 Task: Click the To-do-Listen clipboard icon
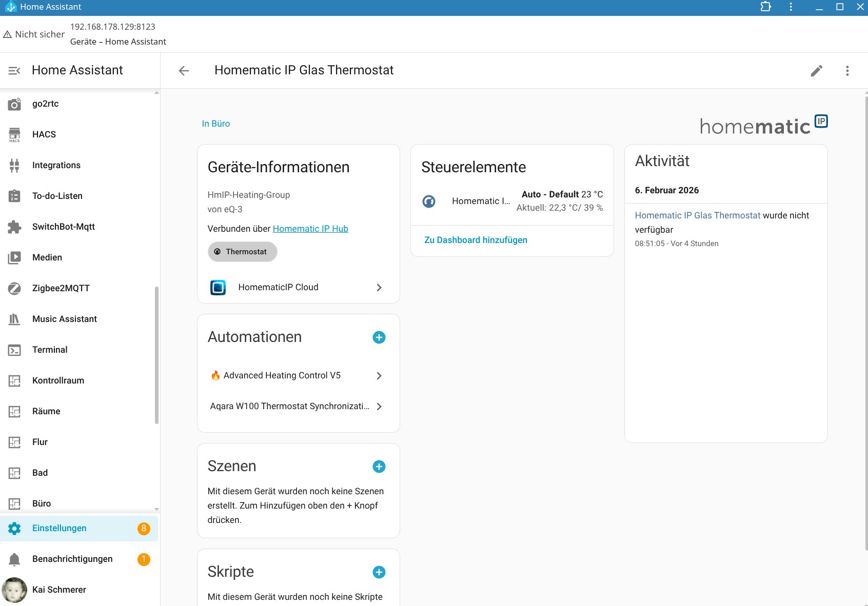coord(14,196)
